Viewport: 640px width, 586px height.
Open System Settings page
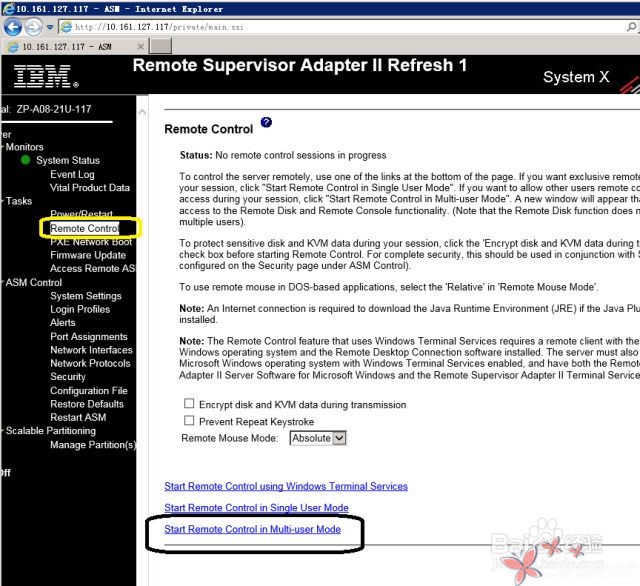point(86,296)
